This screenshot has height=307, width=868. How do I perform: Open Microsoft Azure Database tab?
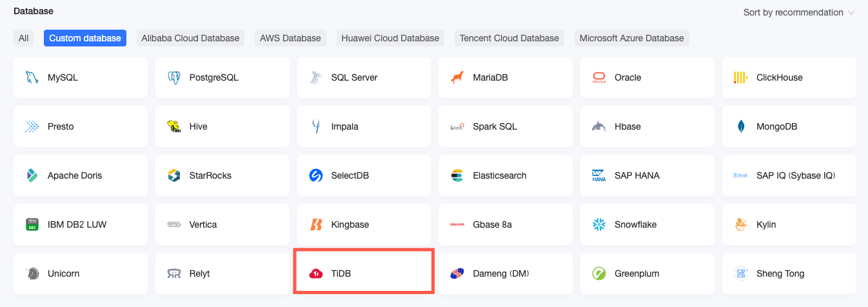(631, 38)
